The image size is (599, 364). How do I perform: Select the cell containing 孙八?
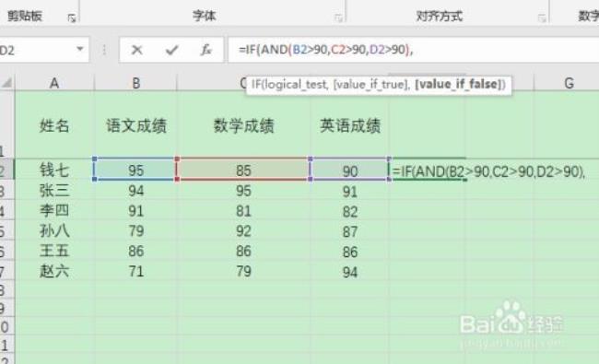point(54,230)
